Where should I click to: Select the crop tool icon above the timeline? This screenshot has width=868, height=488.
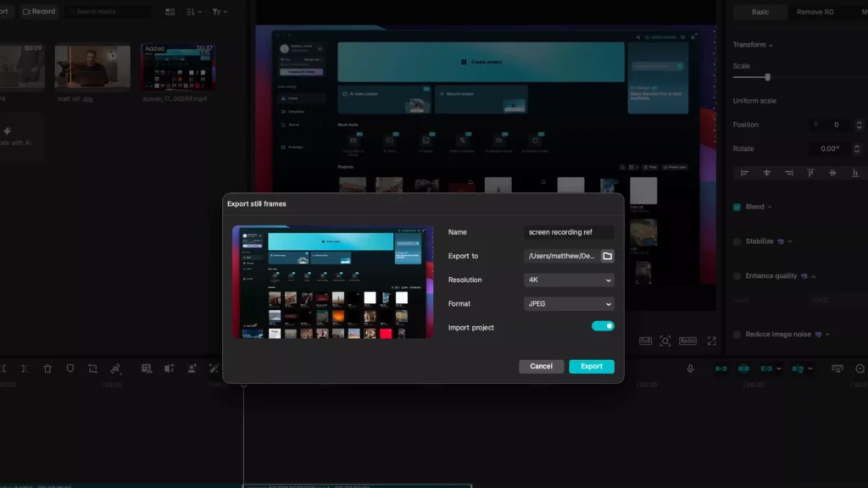pyautogui.click(x=92, y=369)
